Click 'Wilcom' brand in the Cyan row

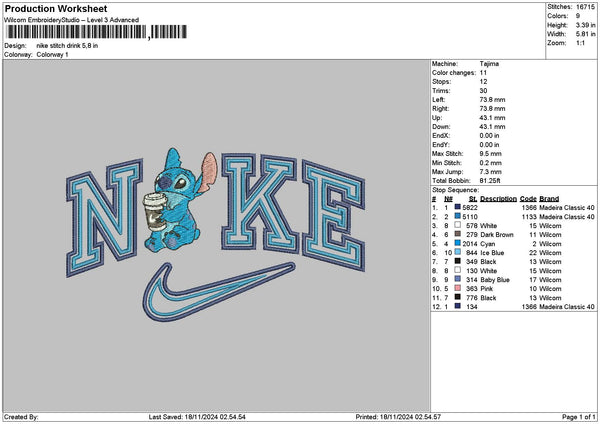point(550,244)
